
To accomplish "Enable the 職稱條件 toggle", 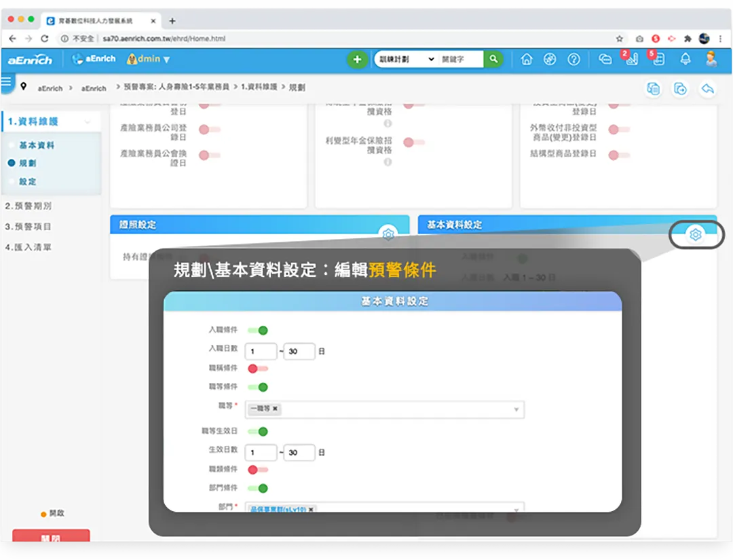I will point(258,369).
